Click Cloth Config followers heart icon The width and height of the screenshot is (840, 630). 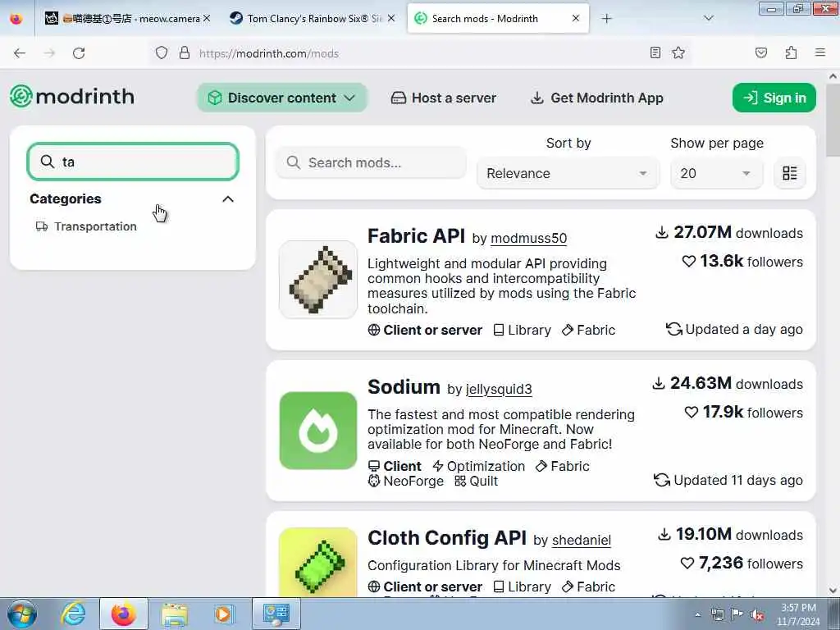point(687,563)
